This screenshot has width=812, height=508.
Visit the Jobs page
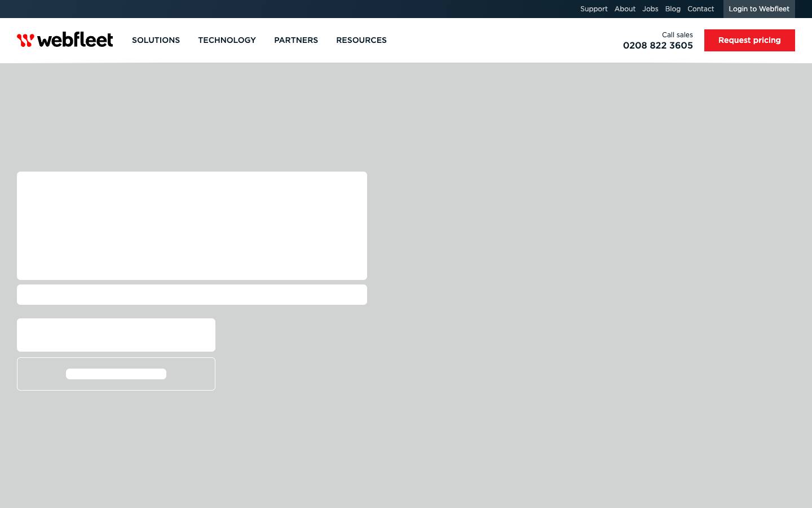pos(650,9)
